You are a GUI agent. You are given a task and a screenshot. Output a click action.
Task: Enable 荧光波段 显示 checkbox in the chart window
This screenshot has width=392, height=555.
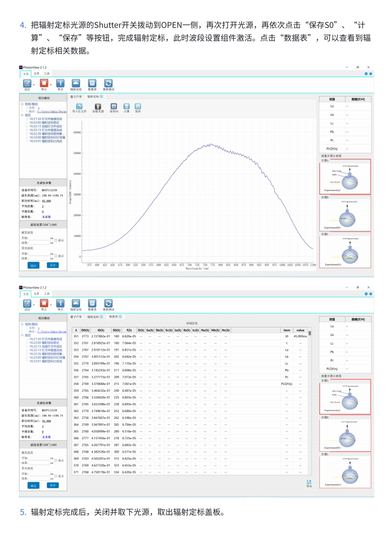[56, 256]
